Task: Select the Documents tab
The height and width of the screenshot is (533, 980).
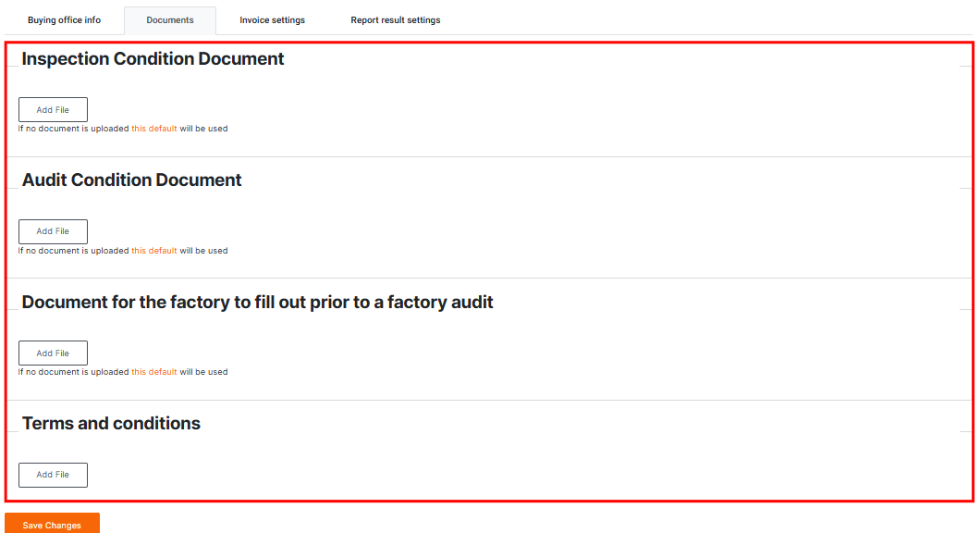Action: pyautogui.click(x=170, y=20)
